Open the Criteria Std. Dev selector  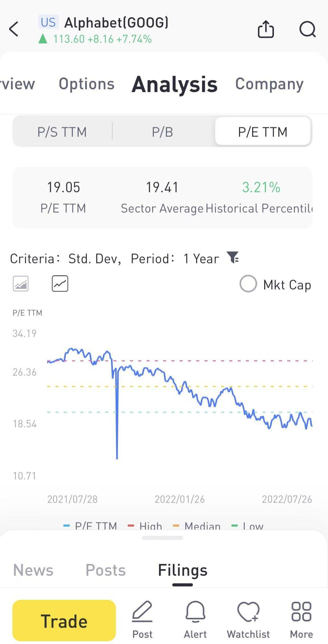click(x=95, y=259)
